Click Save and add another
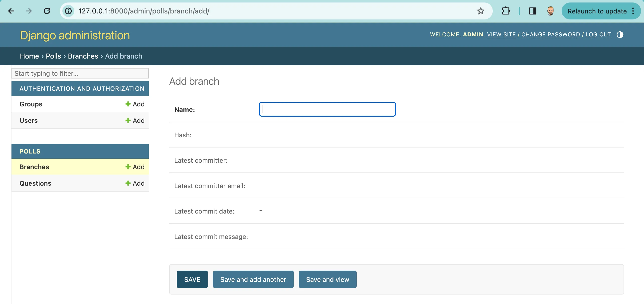Viewport: 644px width, 304px height. [x=253, y=279]
